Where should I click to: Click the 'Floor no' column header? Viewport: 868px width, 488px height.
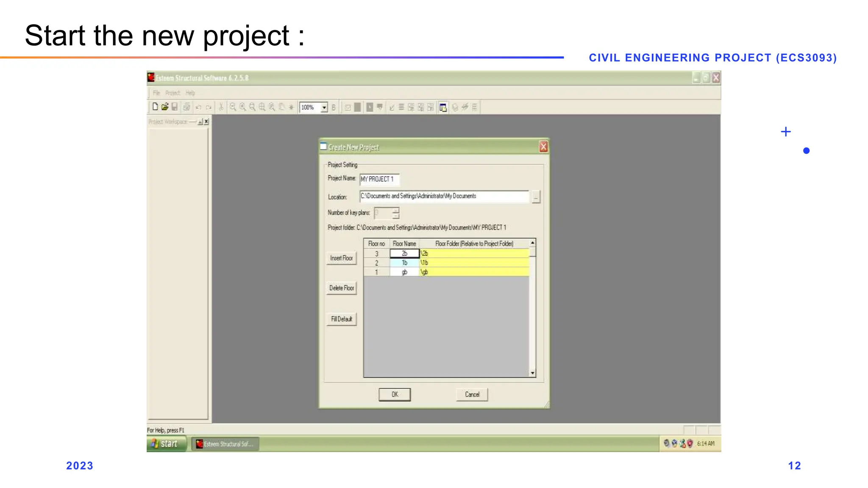pyautogui.click(x=376, y=244)
